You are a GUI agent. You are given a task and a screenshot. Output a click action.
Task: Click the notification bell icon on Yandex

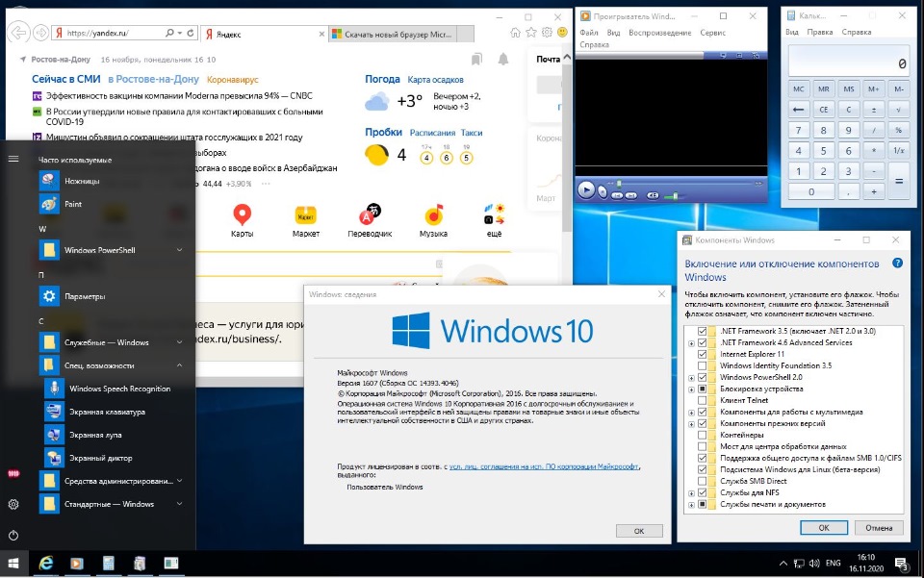(503, 59)
